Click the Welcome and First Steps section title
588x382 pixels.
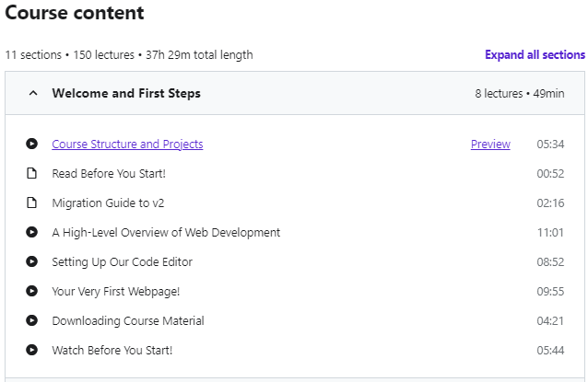[126, 93]
